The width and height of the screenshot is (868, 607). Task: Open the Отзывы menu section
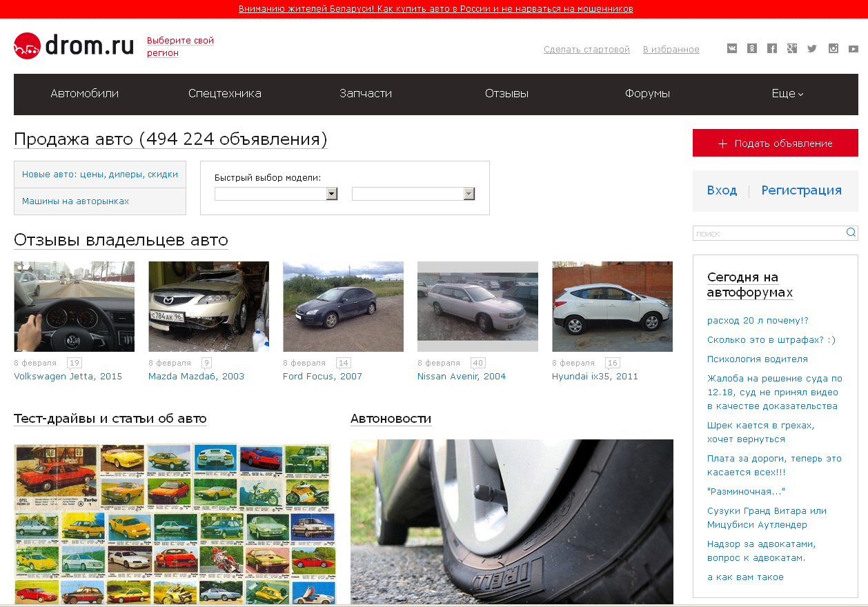pyautogui.click(x=507, y=94)
